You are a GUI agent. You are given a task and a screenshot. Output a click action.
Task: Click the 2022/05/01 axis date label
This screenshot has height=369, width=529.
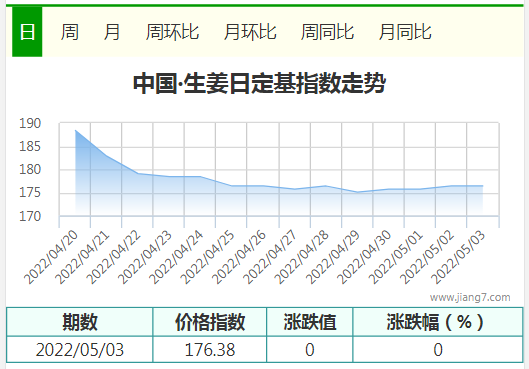click(x=395, y=257)
